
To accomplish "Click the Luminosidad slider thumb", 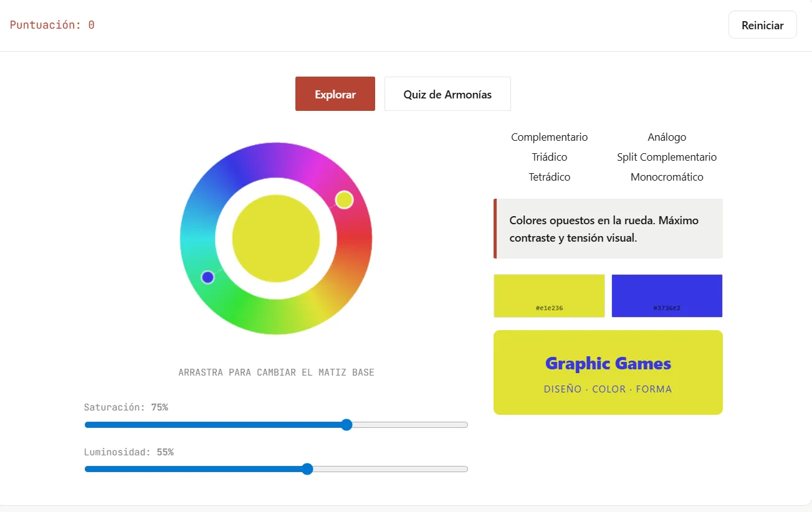I will pyautogui.click(x=307, y=469).
